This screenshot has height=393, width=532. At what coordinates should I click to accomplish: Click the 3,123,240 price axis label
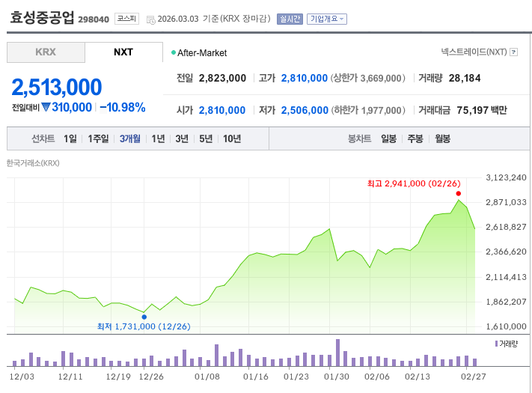coord(506,177)
